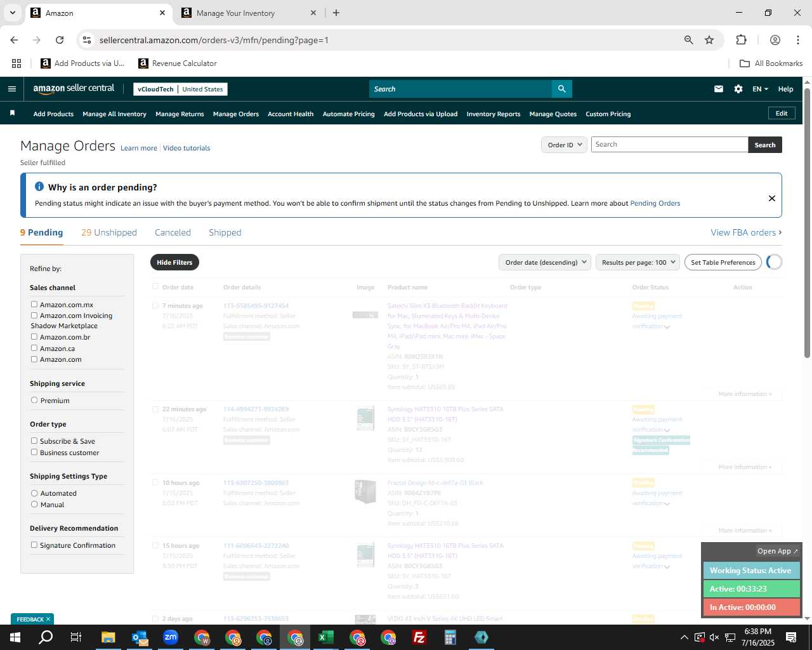Open Windows search from the taskbar
This screenshot has width=812, height=650.
[46, 637]
